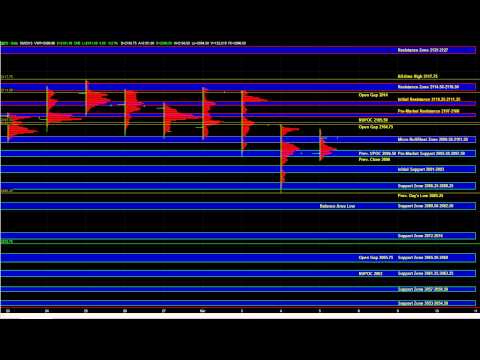This screenshot has width=480, height=360.
Task: Select the Support Zone label above Prev. Day's Low
Action: pos(425,186)
